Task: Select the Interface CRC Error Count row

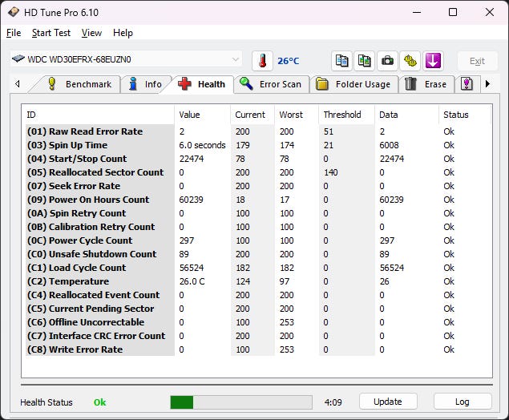Action: point(258,336)
